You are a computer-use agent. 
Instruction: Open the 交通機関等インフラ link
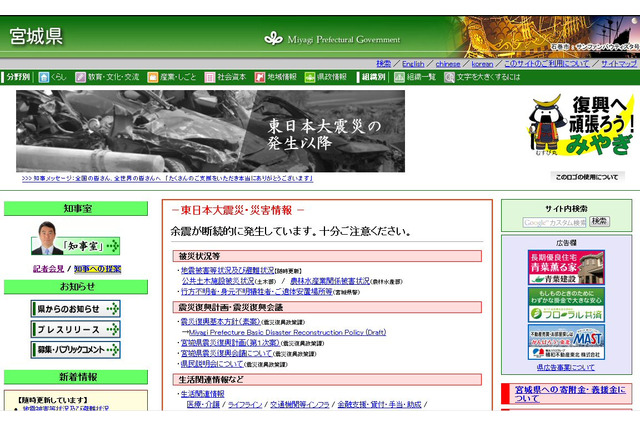click(300, 404)
